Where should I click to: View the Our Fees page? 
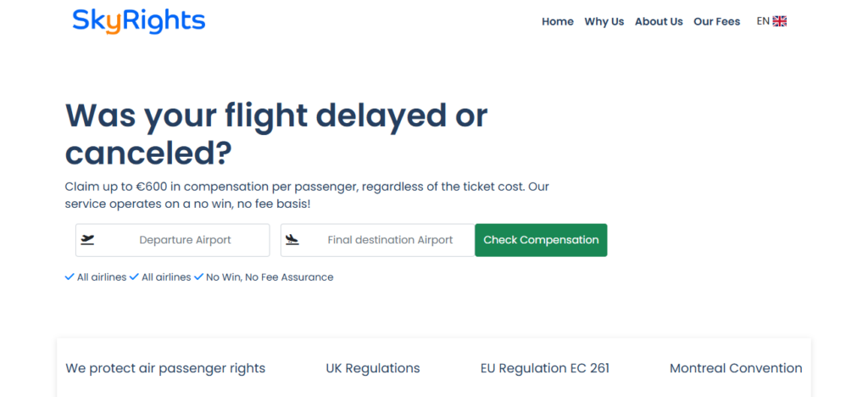coord(716,22)
